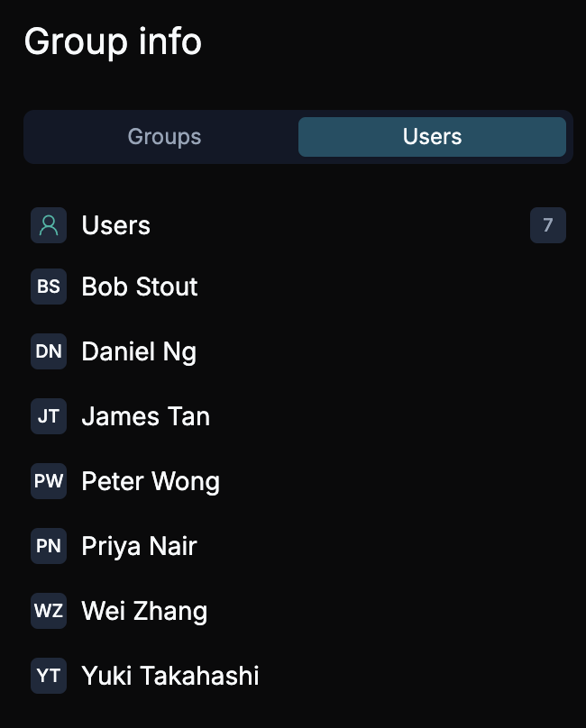Click Priya Nair's PN avatar
The height and width of the screenshot is (728, 586).
coord(49,546)
